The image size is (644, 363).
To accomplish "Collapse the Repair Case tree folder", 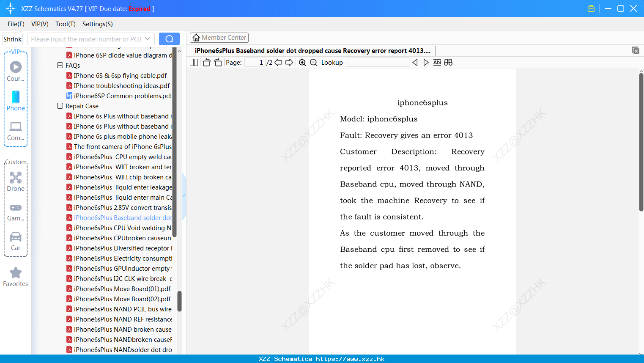I will pos(60,106).
